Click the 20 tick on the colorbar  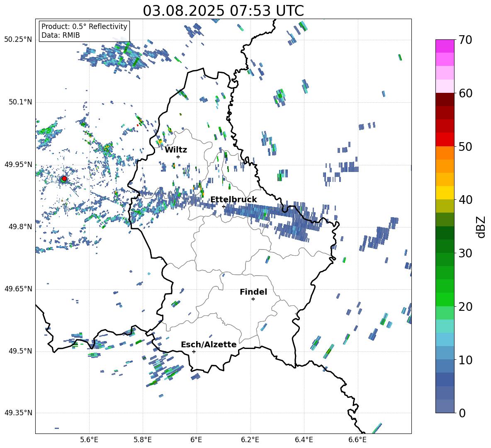tap(465, 307)
